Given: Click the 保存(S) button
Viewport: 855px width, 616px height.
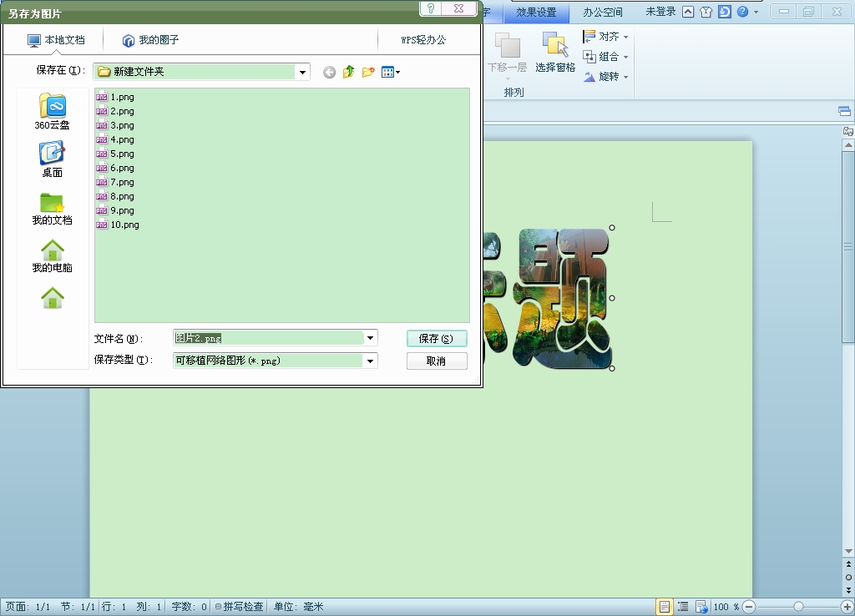Looking at the screenshot, I should tap(437, 339).
